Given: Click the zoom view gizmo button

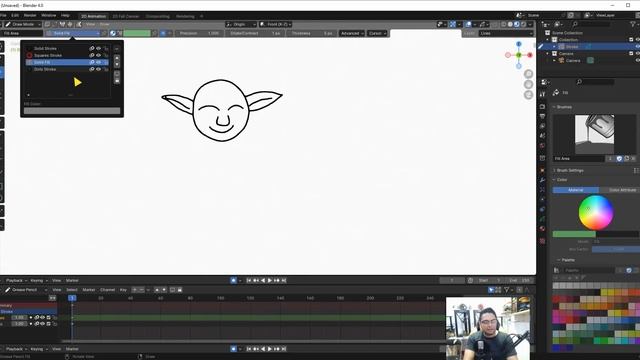Looking at the screenshot, I should point(529,74).
